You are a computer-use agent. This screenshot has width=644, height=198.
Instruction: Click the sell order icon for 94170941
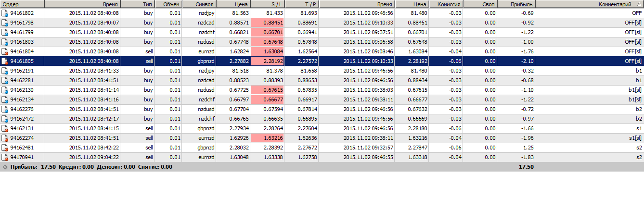[5, 157]
